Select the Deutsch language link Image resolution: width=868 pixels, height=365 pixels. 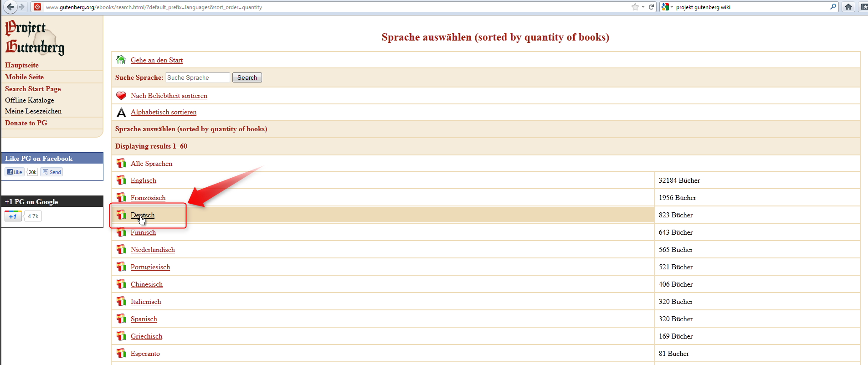pos(143,215)
